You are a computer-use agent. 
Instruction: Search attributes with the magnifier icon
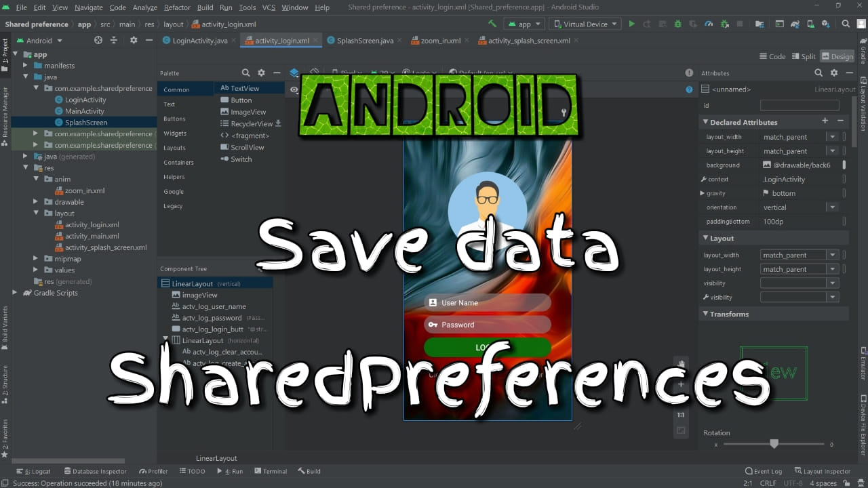(x=818, y=73)
